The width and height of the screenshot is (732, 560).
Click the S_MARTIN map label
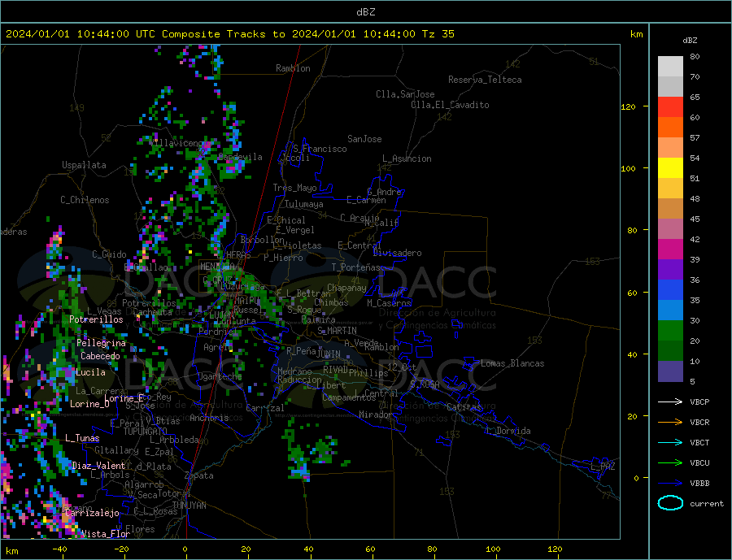click(337, 331)
